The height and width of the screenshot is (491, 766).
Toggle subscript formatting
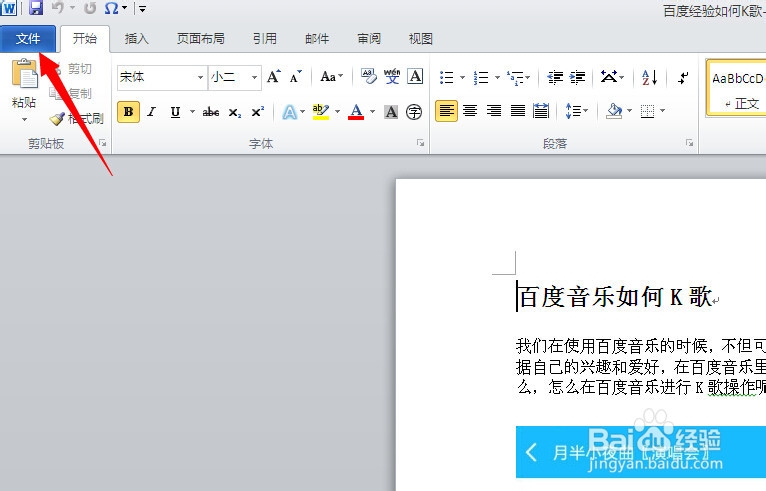(x=235, y=112)
